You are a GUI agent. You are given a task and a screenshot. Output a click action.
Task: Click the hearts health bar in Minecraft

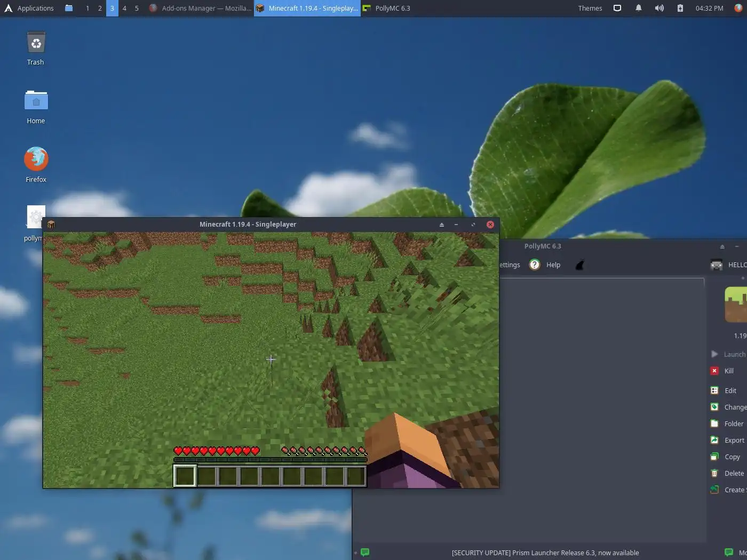point(217,451)
